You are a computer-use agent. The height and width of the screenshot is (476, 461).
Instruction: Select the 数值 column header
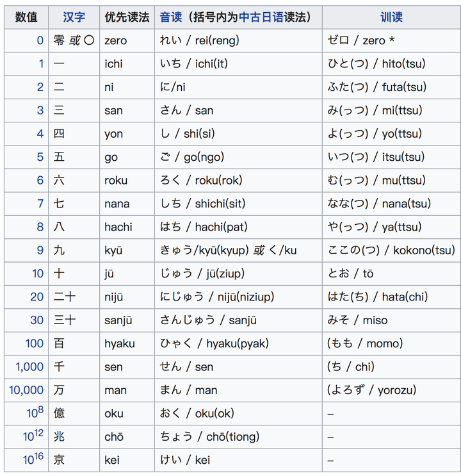coord(26,17)
